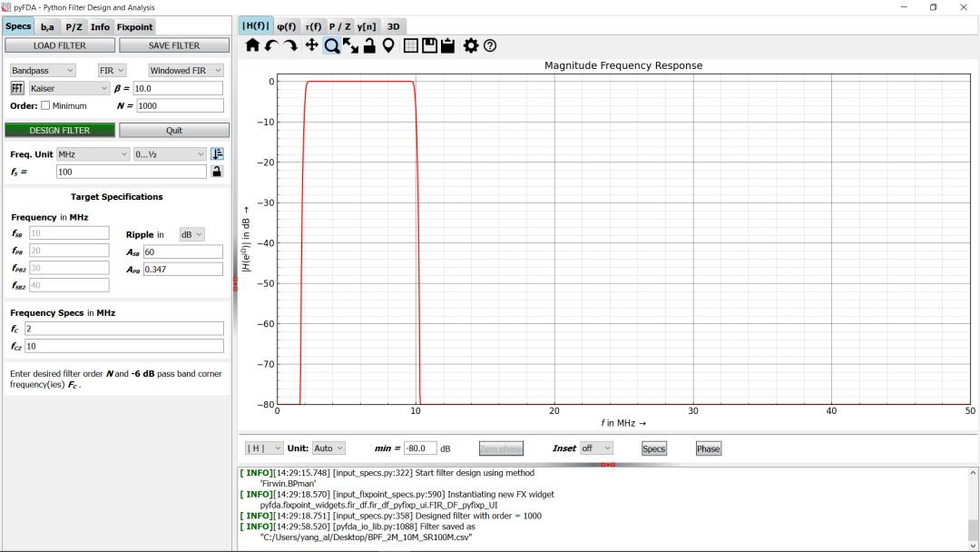
Task: Toggle the FFT window viewer button
Action: (x=17, y=88)
